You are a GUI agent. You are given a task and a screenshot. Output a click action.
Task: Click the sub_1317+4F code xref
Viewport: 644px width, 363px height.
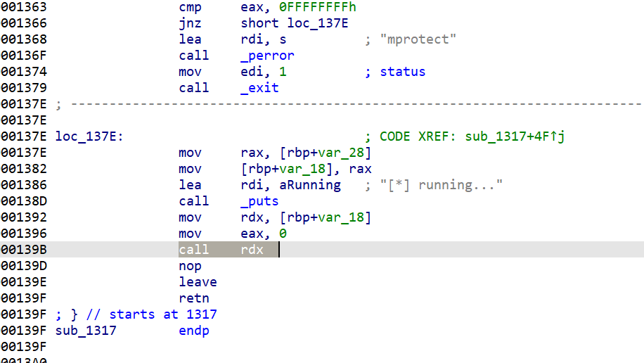pos(515,136)
